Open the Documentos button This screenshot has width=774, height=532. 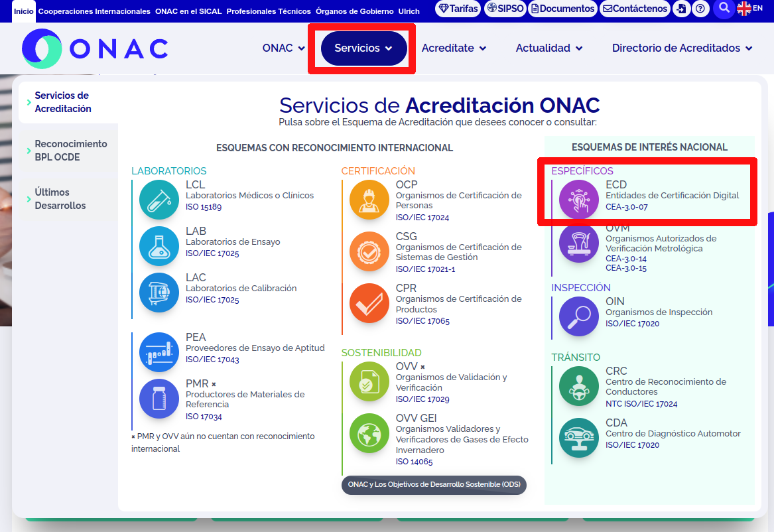pos(562,9)
